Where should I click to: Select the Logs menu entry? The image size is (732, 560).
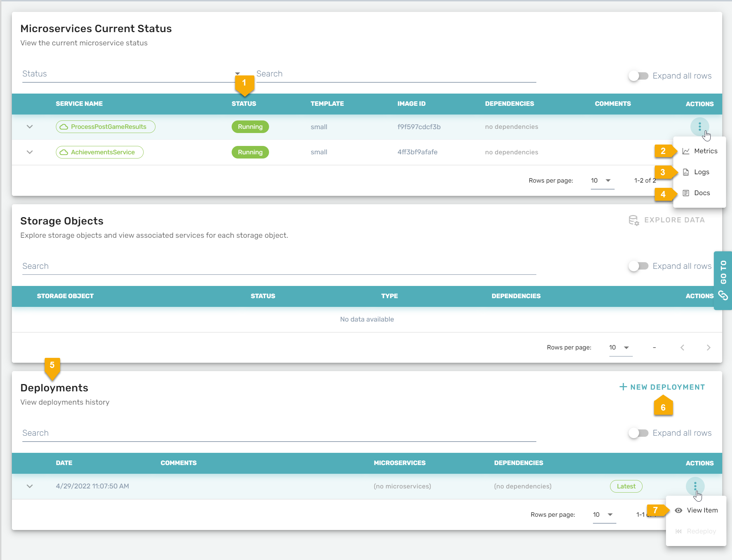point(701,172)
